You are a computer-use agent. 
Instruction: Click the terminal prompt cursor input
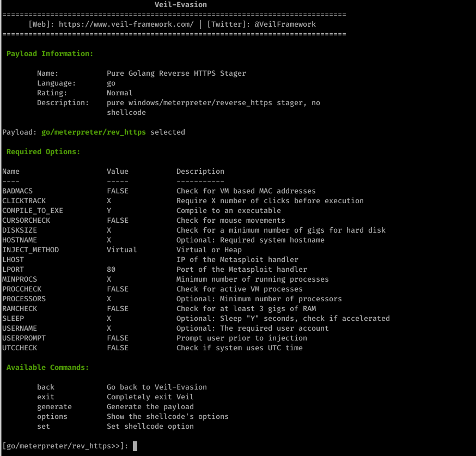coord(135,446)
